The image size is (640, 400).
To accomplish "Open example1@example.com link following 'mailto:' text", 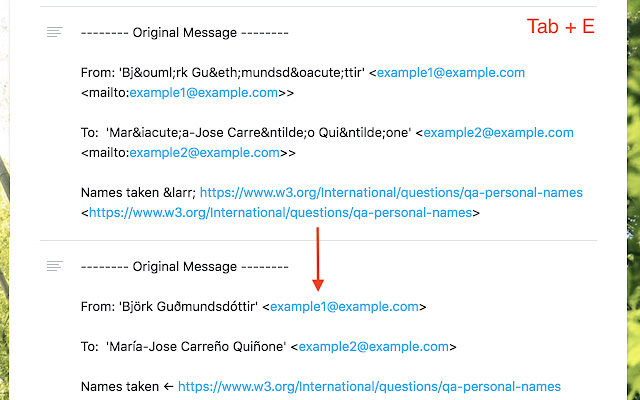I will (204, 93).
